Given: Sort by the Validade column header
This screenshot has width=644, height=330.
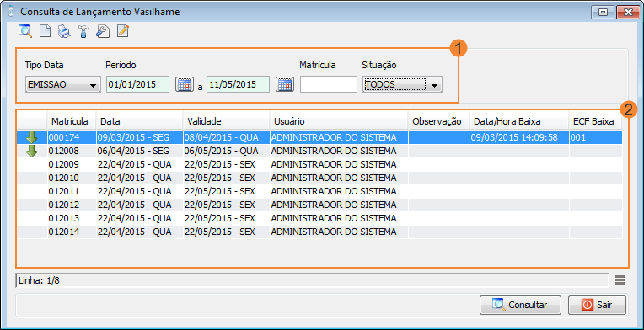Looking at the screenshot, I should [x=226, y=121].
